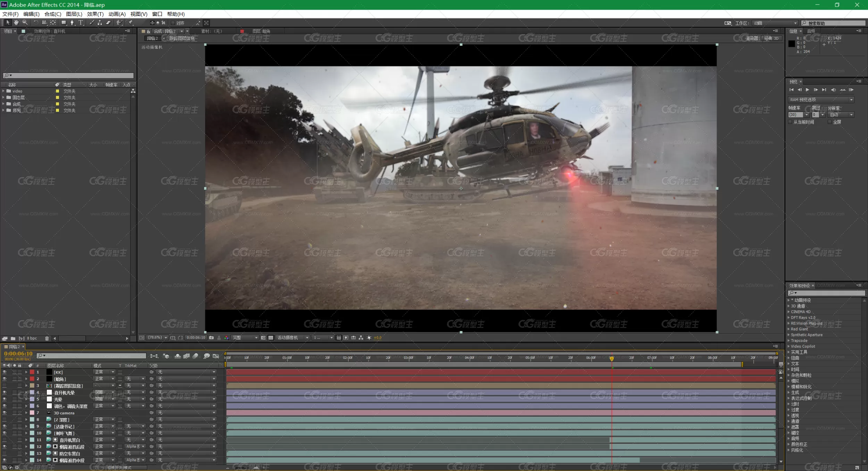868x471 pixels.
Task: Open the 文件(F) menu
Action: (10, 14)
